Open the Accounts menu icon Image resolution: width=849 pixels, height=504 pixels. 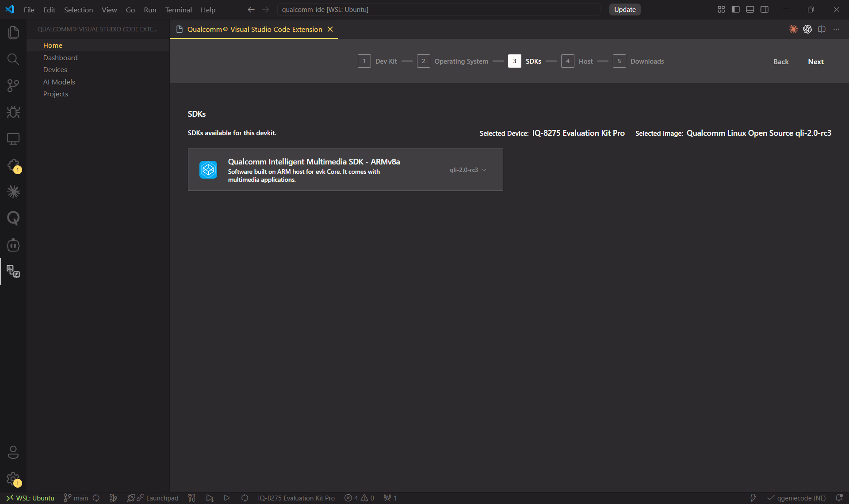[13, 452]
